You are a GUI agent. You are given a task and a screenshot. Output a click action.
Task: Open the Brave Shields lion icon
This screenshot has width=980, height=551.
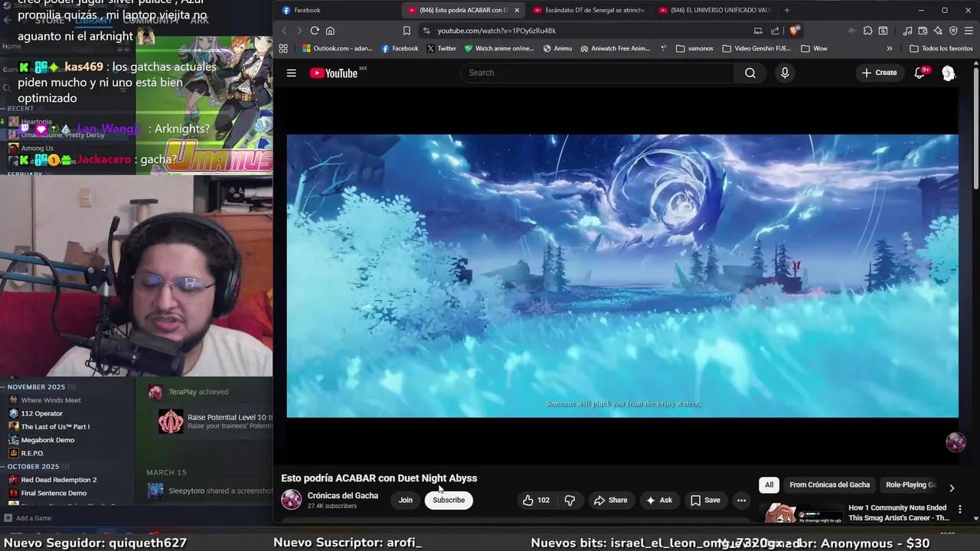click(794, 31)
